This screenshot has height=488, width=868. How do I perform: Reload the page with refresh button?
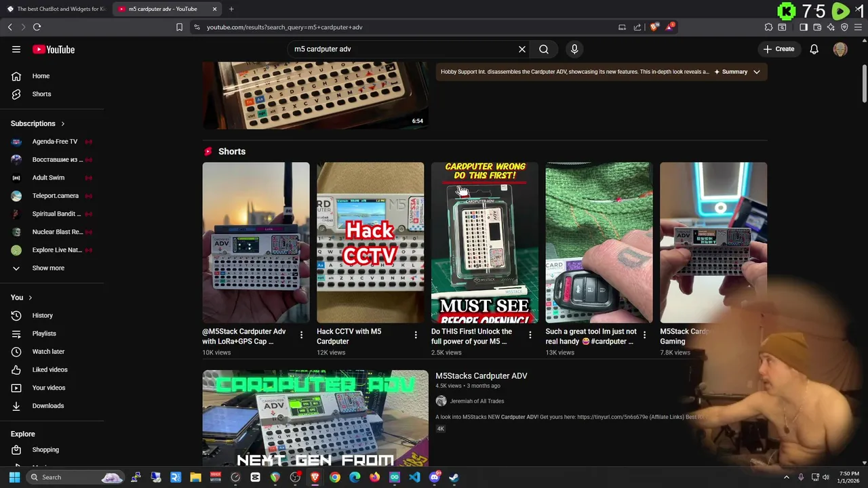[x=37, y=27]
